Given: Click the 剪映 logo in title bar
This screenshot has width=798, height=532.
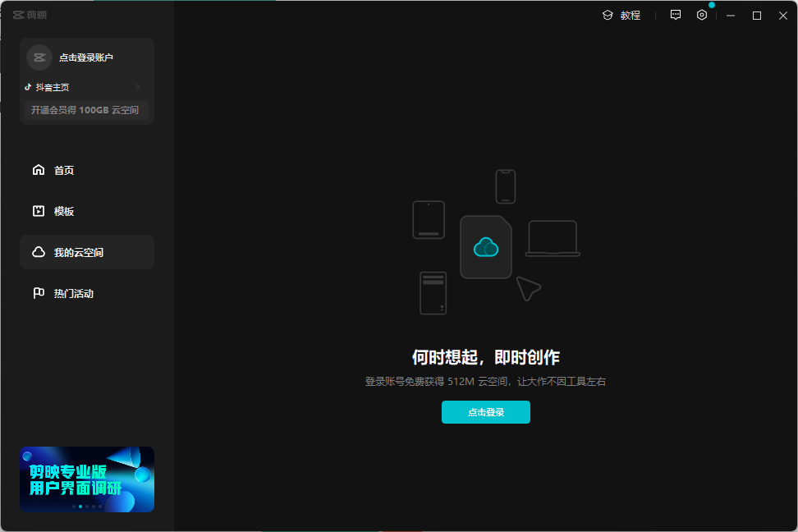Looking at the screenshot, I should pos(30,16).
